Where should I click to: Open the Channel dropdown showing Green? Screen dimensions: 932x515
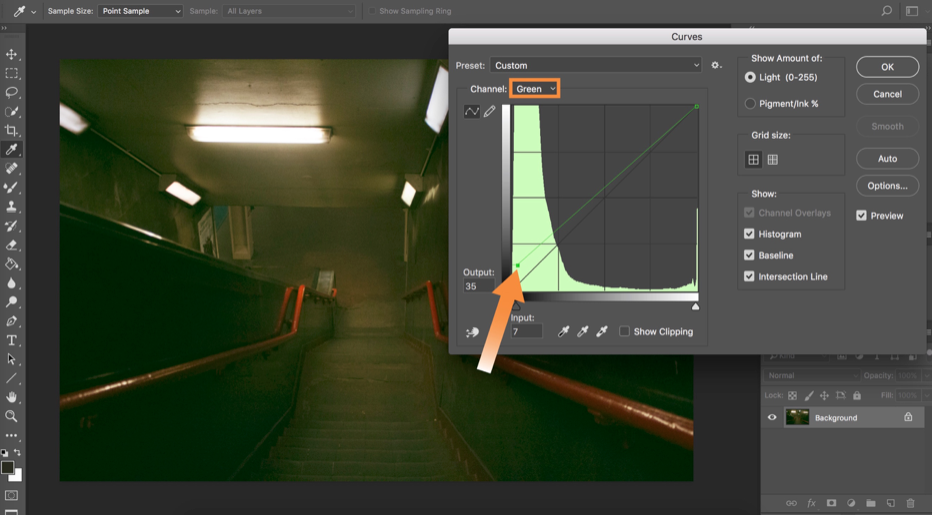click(534, 89)
